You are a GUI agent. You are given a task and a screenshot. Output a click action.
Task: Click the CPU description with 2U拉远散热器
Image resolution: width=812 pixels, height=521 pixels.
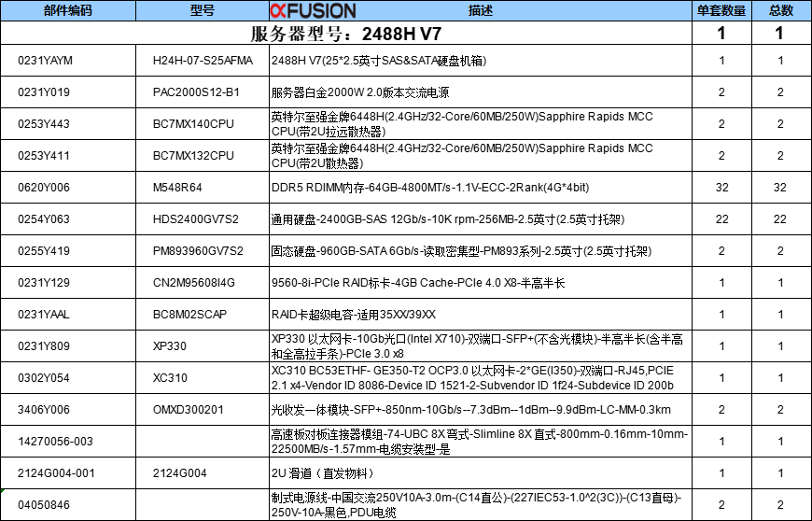462,124
